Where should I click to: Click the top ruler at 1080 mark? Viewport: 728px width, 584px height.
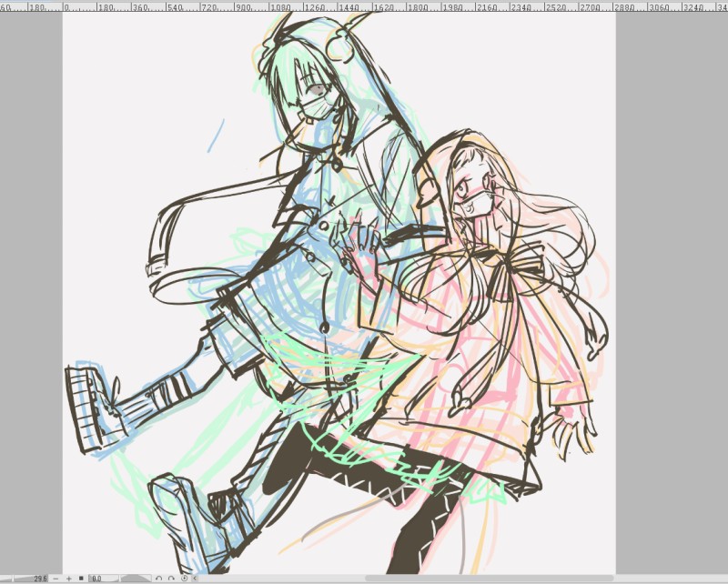pyautogui.click(x=280, y=7)
